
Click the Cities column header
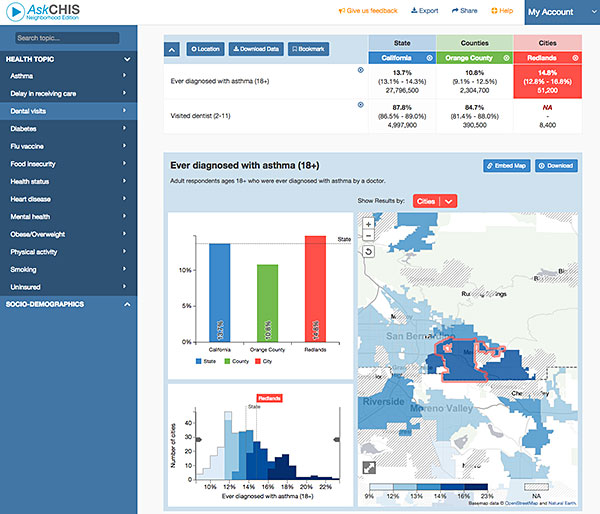point(548,43)
